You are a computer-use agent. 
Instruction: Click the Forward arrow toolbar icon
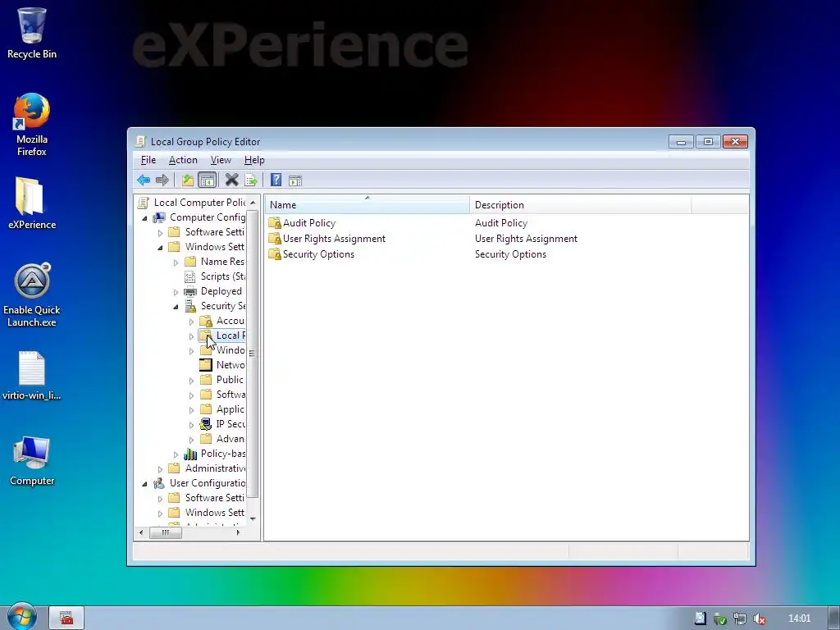click(162, 180)
